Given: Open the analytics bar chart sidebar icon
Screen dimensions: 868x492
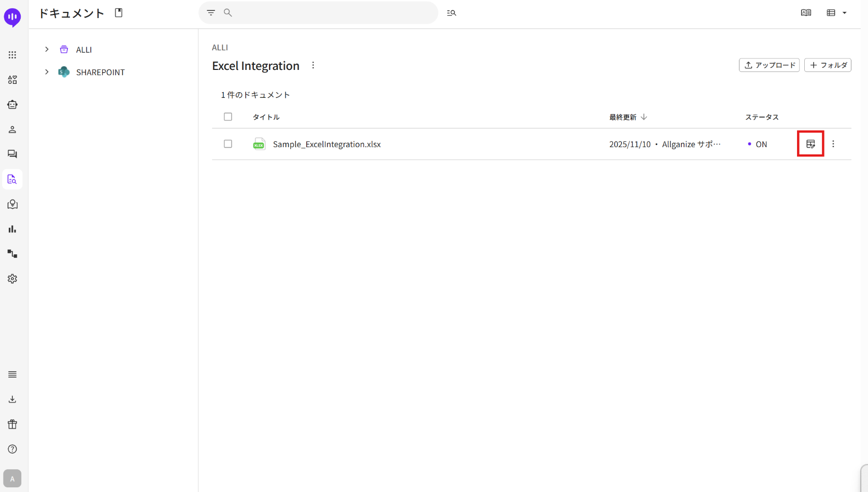Looking at the screenshot, I should (x=12, y=229).
